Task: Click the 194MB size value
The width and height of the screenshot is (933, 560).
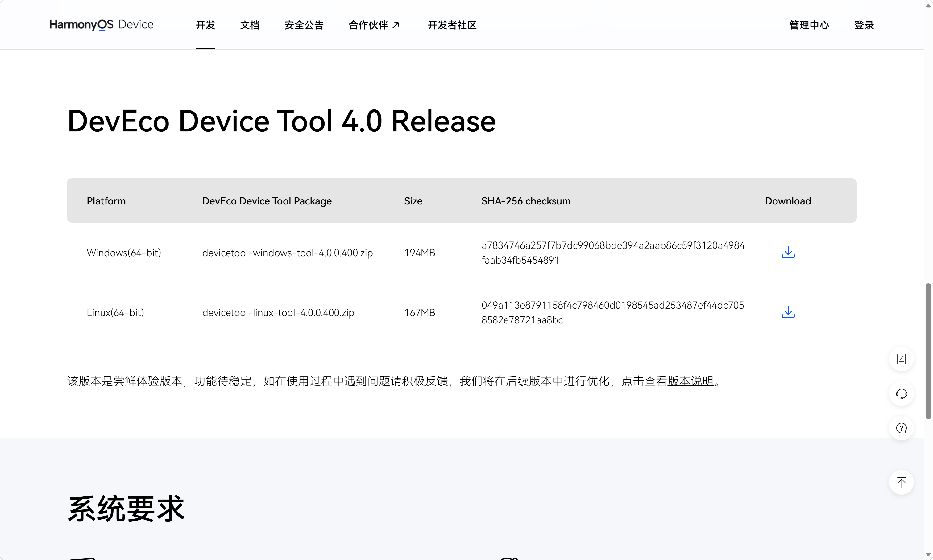Action: (420, 253)
